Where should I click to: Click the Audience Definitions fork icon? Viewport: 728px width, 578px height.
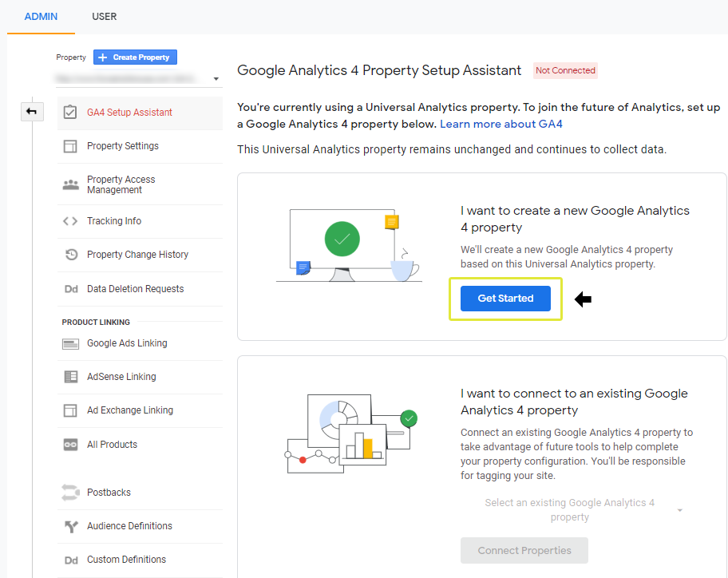71,526
